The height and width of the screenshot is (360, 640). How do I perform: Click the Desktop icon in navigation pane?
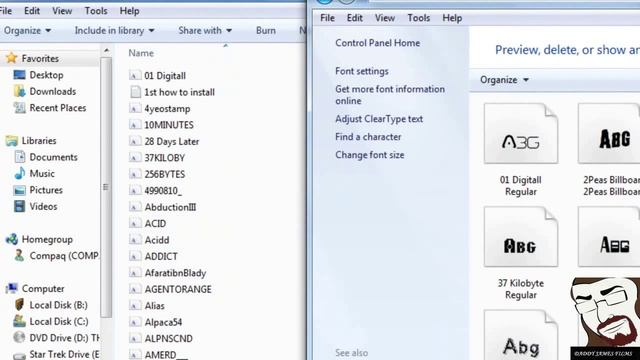coord(19,75)
